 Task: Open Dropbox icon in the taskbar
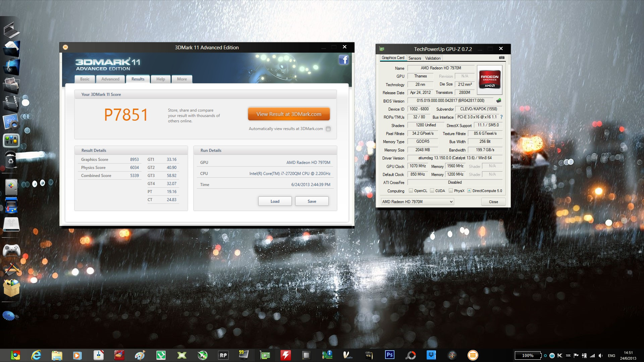(x=431, y=355)
